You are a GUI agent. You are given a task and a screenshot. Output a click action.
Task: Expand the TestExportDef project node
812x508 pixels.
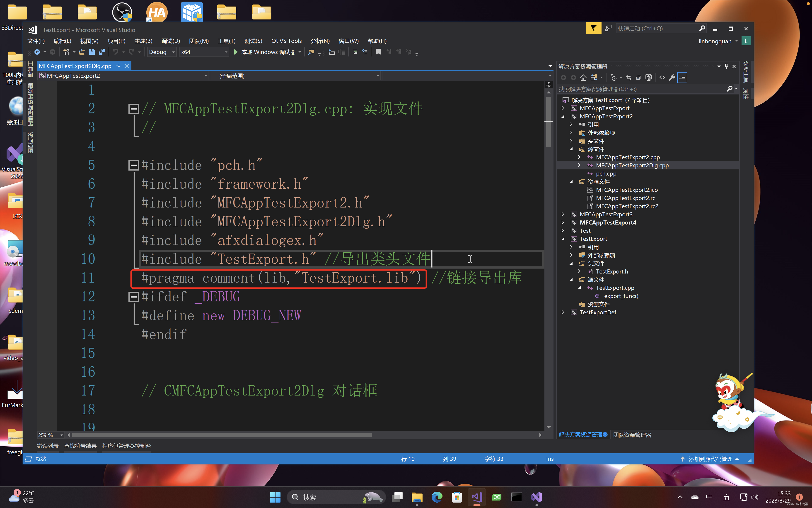tap(563, 312)
